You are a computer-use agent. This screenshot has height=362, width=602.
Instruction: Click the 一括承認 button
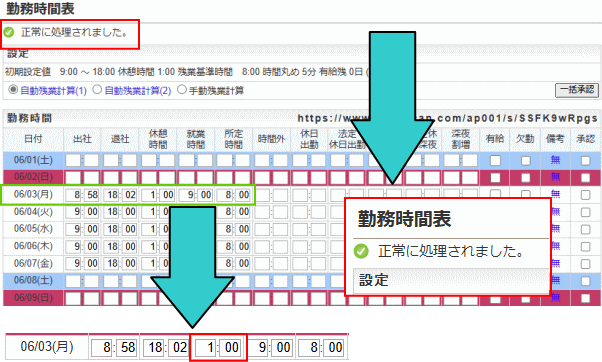tap(577, 90)
